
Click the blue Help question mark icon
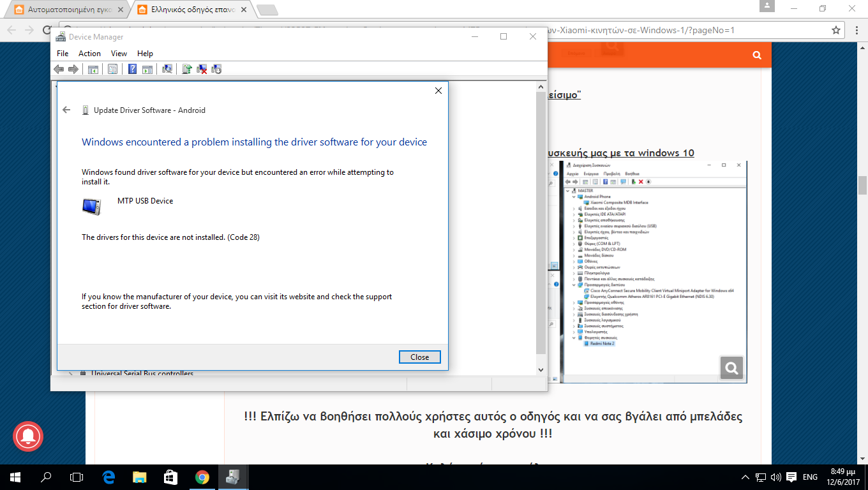132,69
